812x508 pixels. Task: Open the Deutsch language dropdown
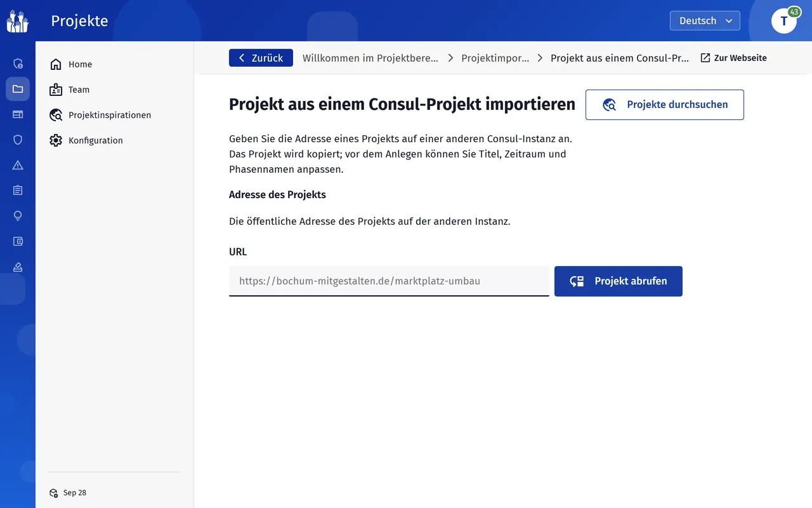tap(705, 21)
